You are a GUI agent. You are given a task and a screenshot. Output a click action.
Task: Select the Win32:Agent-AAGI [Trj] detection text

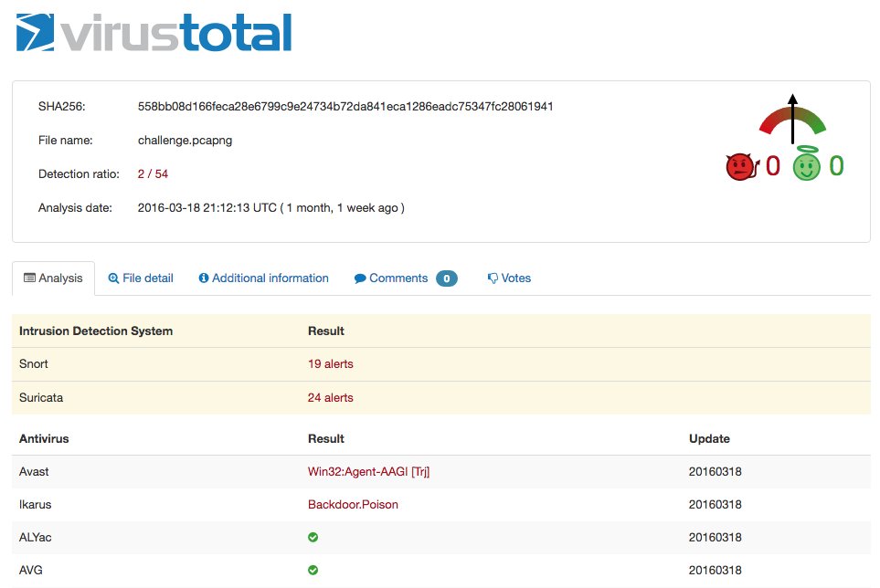[369, 471]
